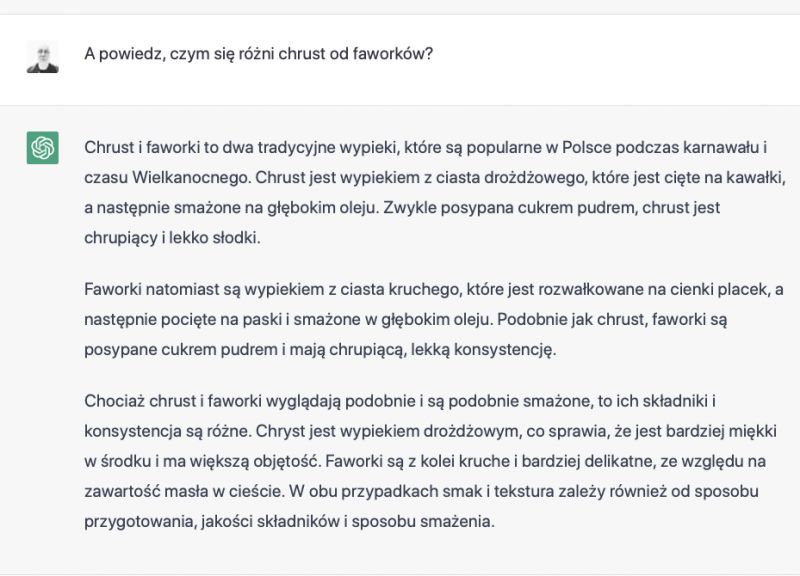Select the user question about chrust and faworki

[258, 54]
